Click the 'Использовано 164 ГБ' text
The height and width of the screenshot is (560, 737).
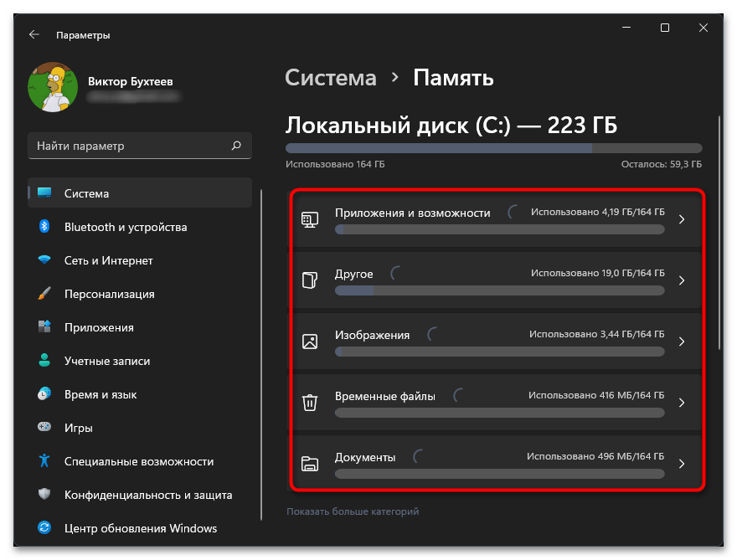click(x=335, y=164)
